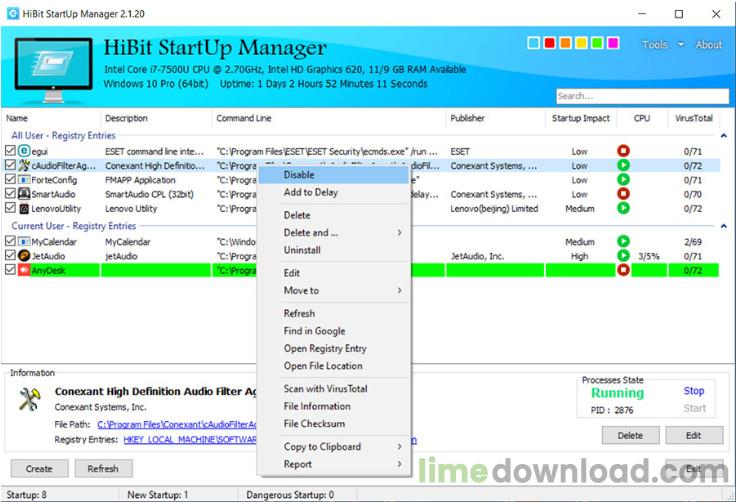
Task: Click the ForteConfig row icon
Action: (24, 180)
